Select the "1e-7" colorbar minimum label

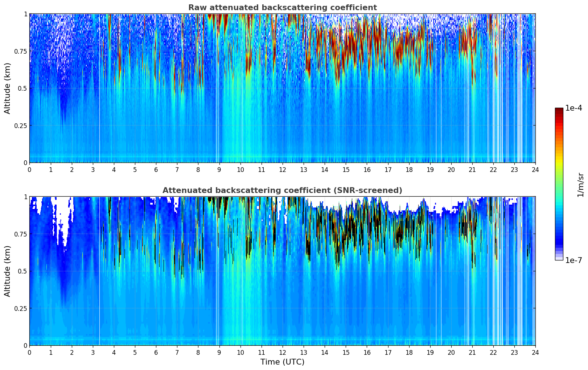573,260
